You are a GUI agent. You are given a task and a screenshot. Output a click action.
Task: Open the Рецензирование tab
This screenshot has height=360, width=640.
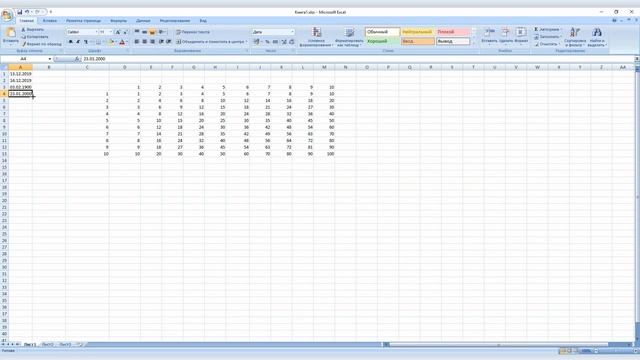coord(175,20)
